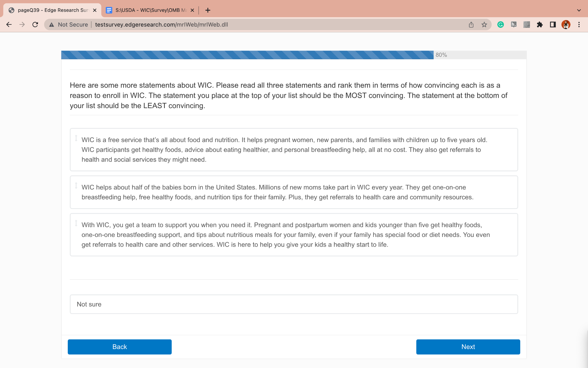Select the Not sure option
Image resolution: width=588 pixels, height=368 pixels.
click(293, 304)
